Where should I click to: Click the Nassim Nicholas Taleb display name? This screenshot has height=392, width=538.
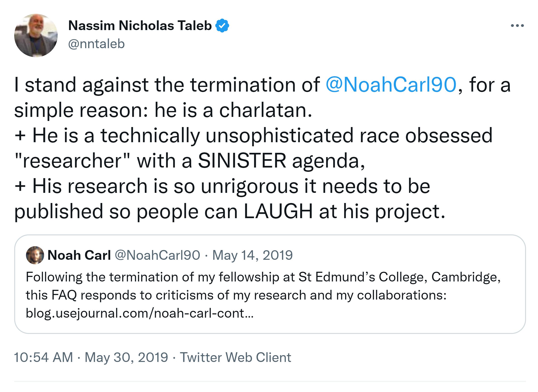pyautogui.click(x=140, y=26)
